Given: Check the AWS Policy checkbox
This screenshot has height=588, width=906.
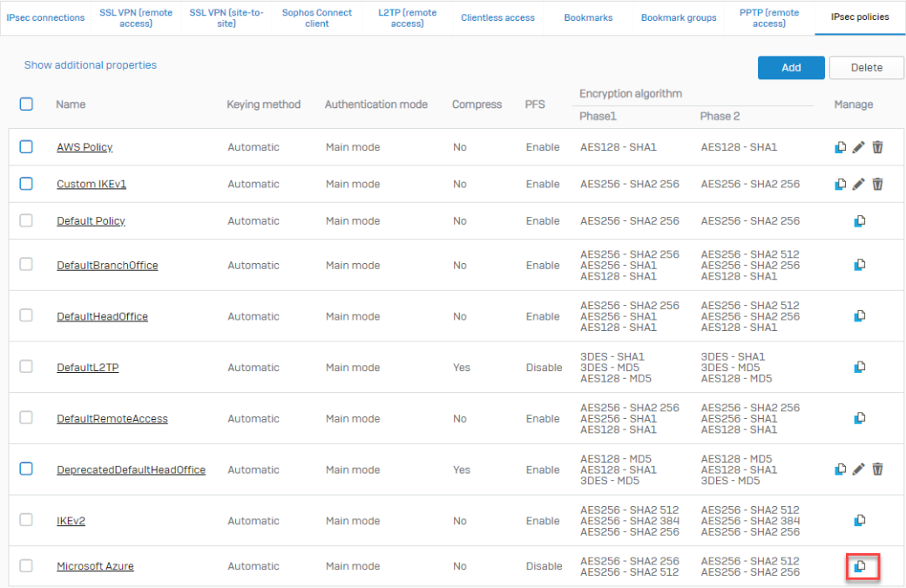Looking at the screenshot, I should point(26,147).
